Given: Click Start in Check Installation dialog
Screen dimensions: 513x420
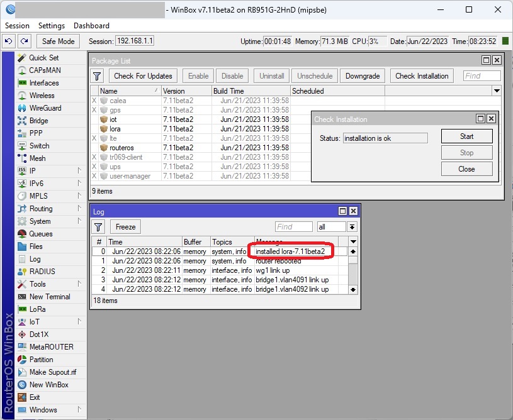Looking at the screenshot, I should (466, 136).
